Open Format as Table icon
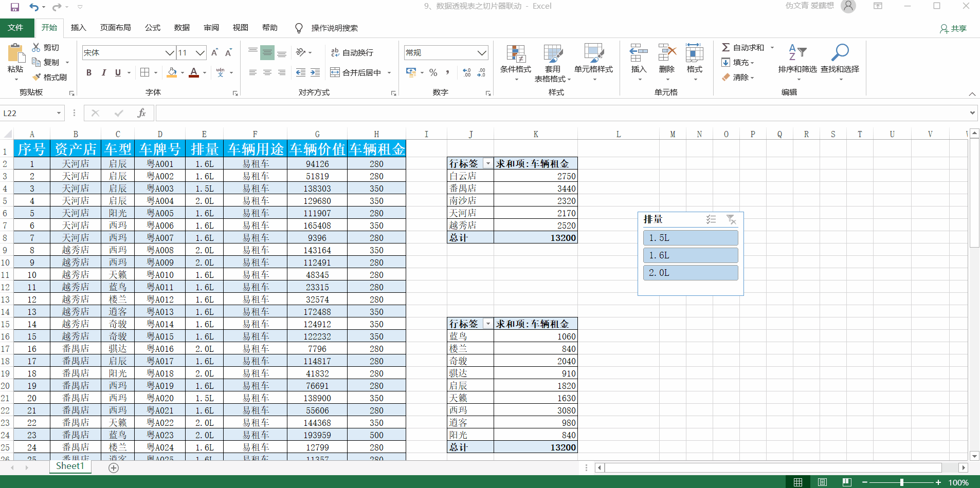Image resolution: width=980 pixels, height=488 pixels. (553, 53)
